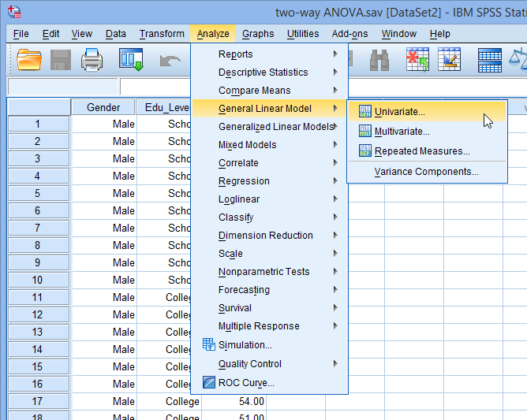This screenshot has width=527, height=420.
Task: Select Multivariate from the submenu
Action: pos(402,132)
